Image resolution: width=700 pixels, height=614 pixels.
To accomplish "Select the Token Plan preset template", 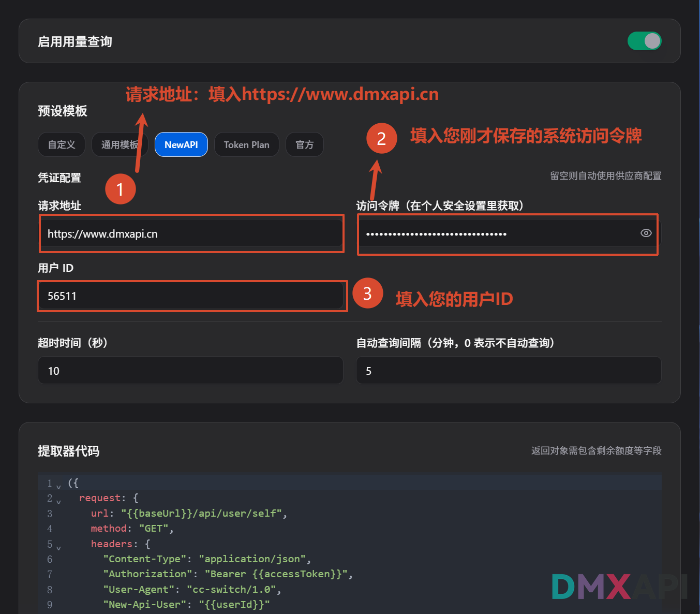I will click(x=247, y=144).
